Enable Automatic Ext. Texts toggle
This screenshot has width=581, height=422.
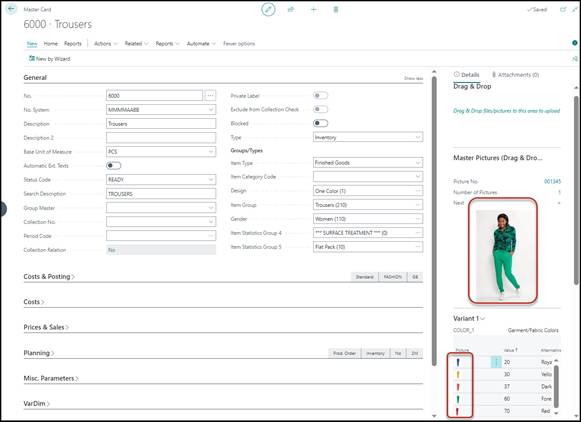[113, 166]
